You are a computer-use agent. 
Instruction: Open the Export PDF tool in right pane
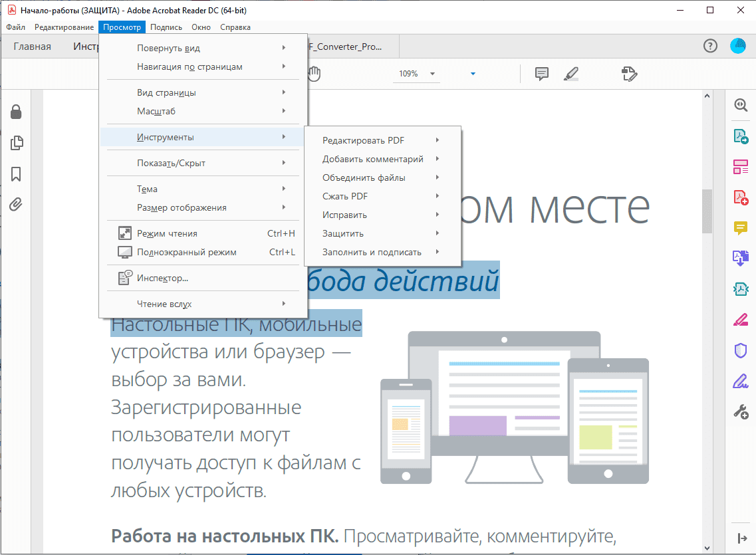coord(741,136)
